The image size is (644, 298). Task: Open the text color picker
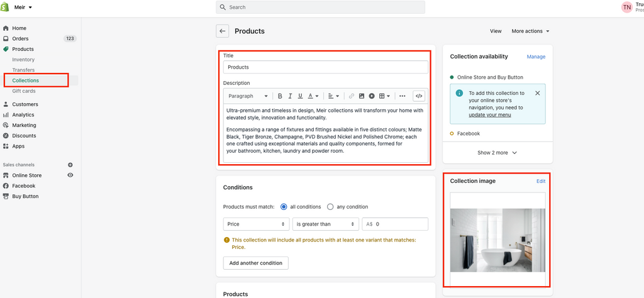[313, 96]
